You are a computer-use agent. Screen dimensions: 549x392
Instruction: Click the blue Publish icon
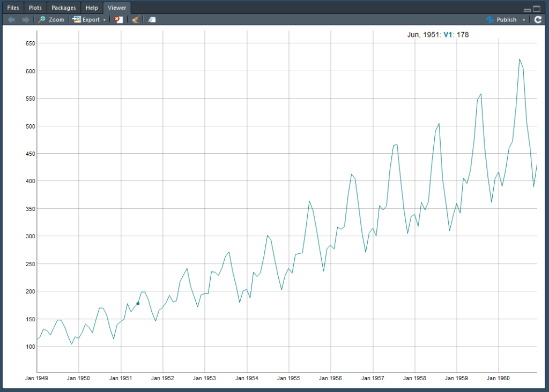pos(489,19)
